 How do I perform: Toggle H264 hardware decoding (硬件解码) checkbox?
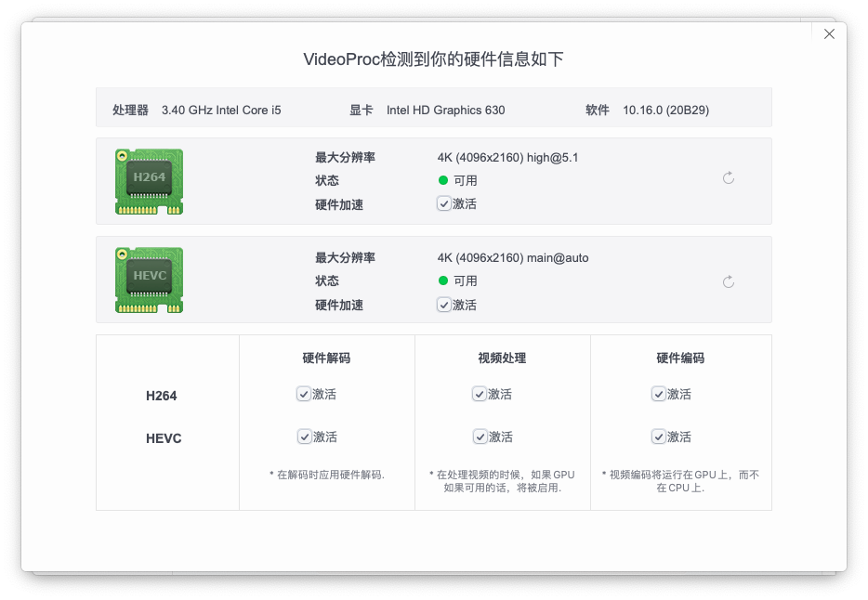pyautogui.click(x=303, y=394)
